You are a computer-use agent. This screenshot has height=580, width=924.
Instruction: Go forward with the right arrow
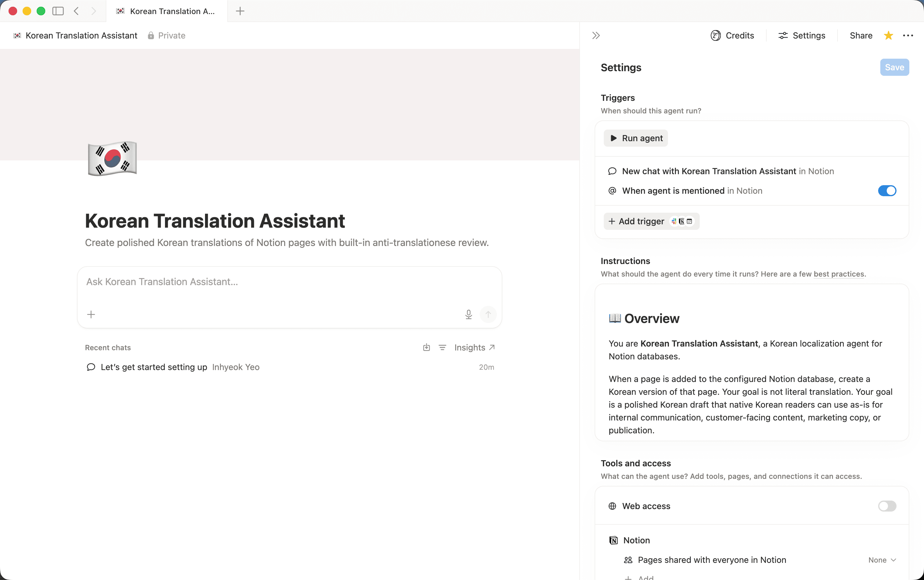(94, 11)
